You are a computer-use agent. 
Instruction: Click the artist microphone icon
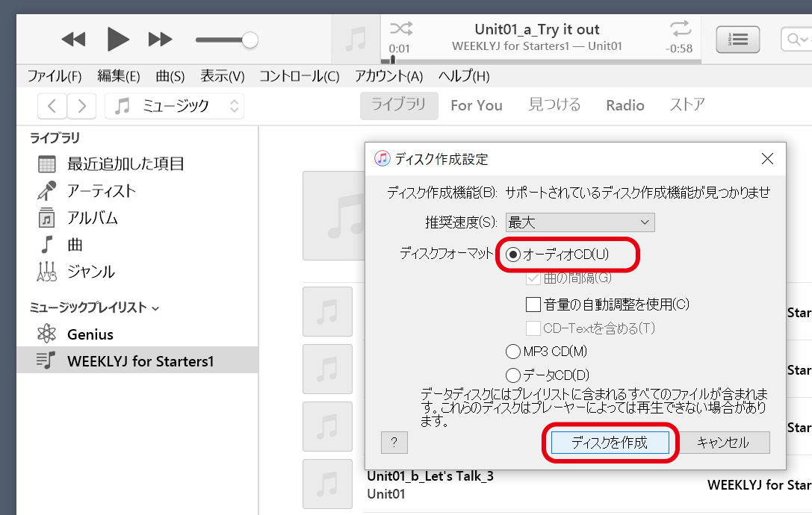[46, 190]
